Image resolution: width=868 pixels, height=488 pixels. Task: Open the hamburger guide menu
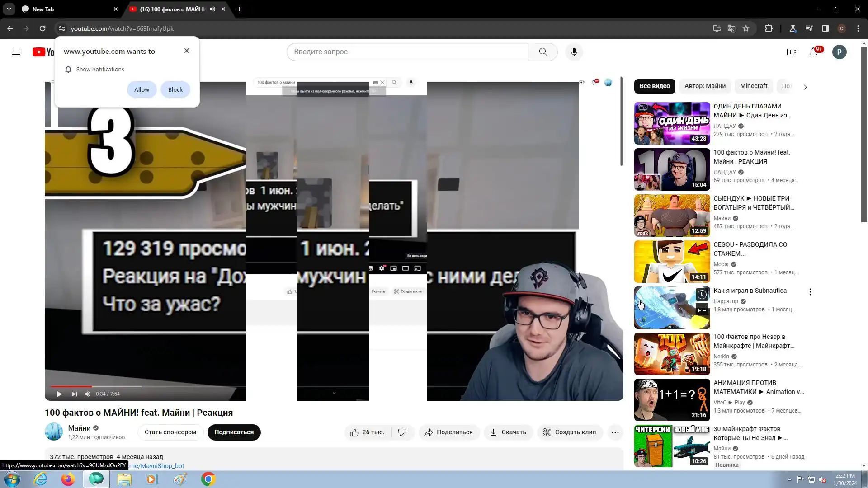pyautogui.click(x=16, y=52)
